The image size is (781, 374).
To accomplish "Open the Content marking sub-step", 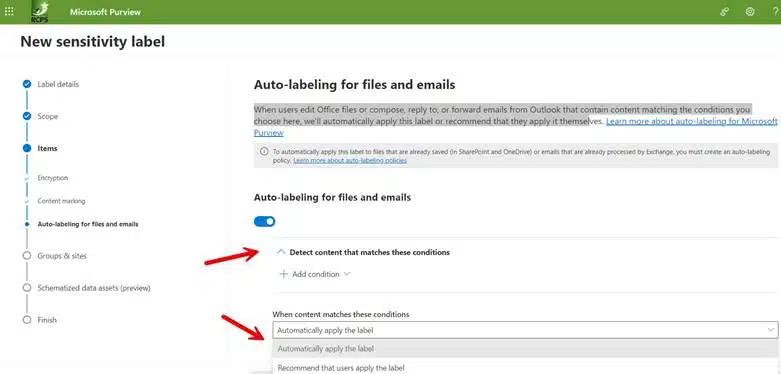I will click(61, 201).
